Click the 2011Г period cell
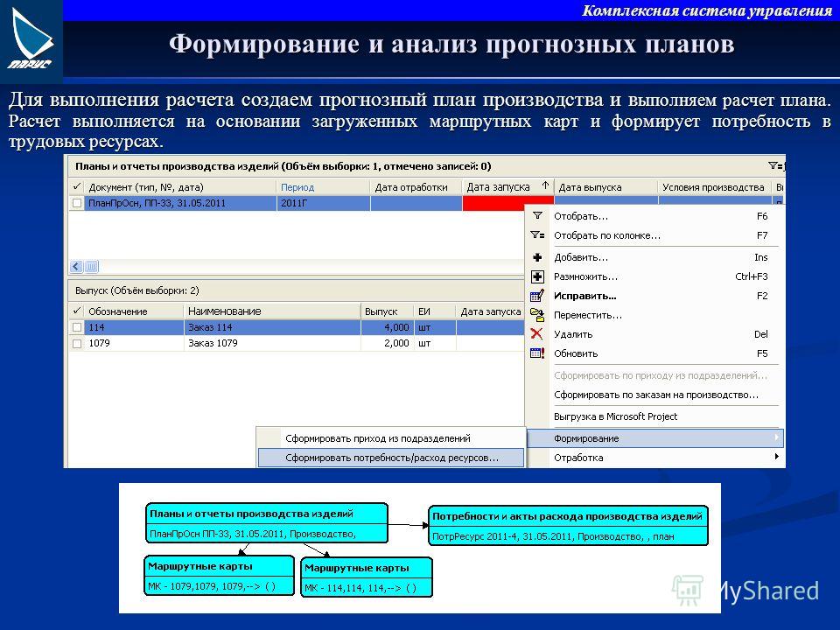840x630 pixels. pos(324,203)
